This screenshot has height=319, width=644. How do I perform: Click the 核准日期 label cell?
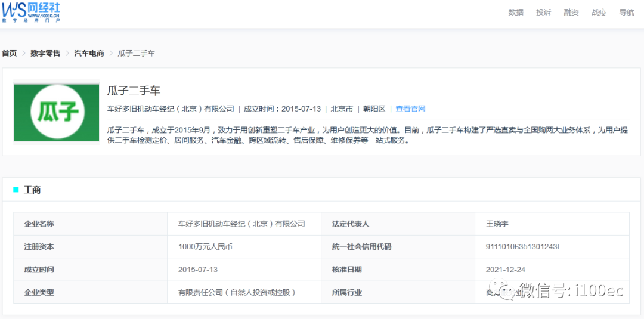(398, 270)
